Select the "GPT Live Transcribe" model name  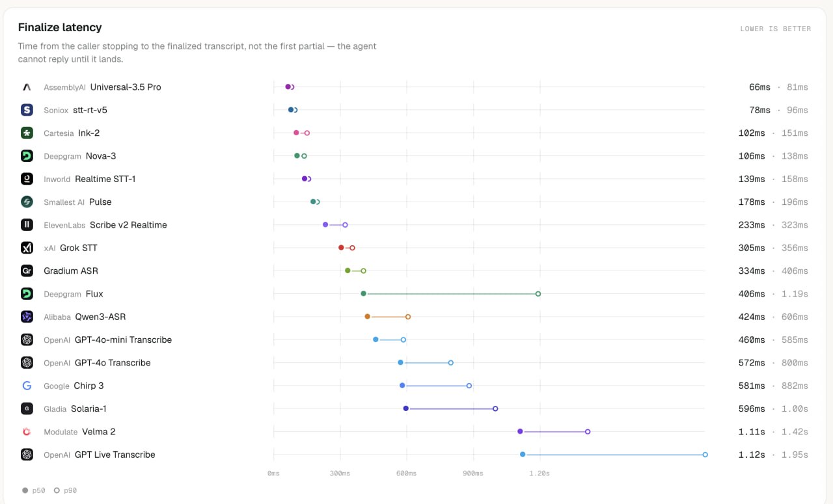[115, 455]
